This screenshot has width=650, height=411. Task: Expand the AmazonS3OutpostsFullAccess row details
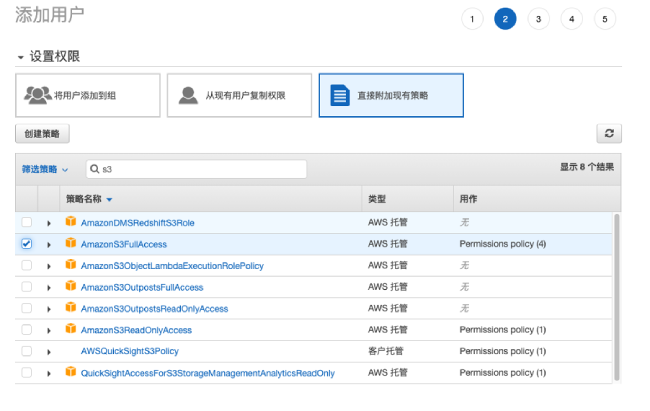click(49, 287)
